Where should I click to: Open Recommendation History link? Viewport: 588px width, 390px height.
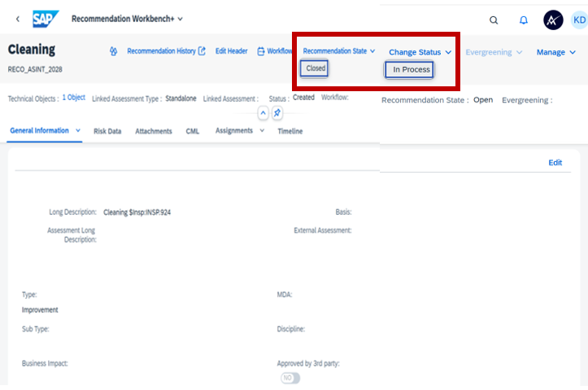[x=166, y=51]
